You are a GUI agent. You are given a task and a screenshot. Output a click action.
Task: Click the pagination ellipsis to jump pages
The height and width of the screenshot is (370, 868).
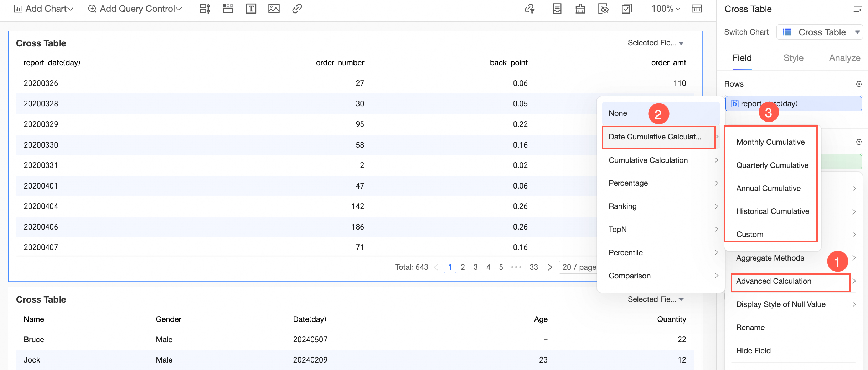tap(516, 267)
